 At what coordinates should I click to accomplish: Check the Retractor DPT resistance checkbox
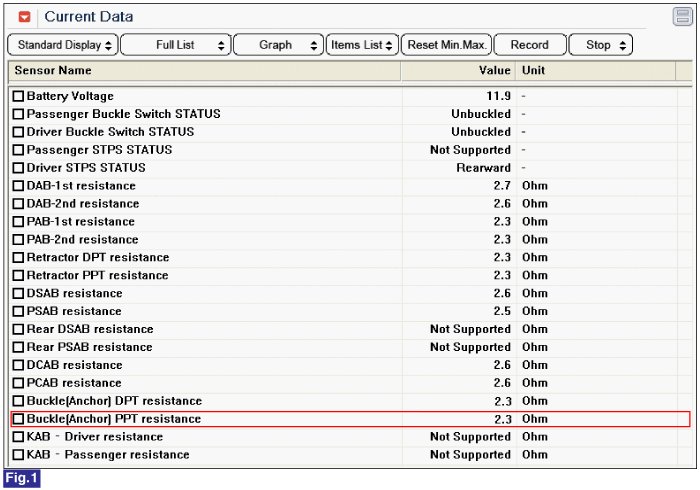[x=18, y=258]
